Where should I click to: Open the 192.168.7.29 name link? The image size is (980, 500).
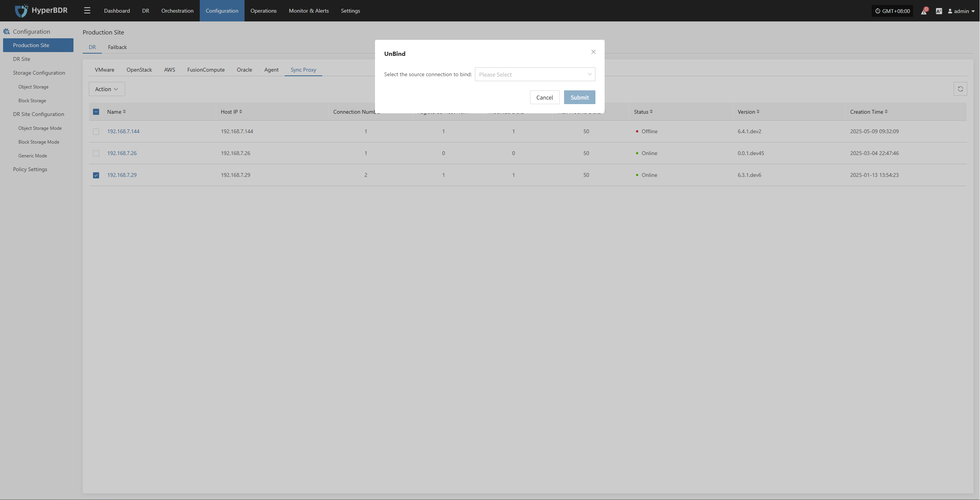pos(122,175)
